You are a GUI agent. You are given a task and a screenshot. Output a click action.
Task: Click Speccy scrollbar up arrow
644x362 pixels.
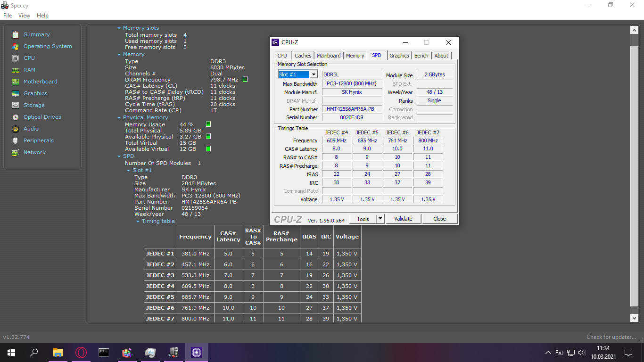click(x=634, y=30)
